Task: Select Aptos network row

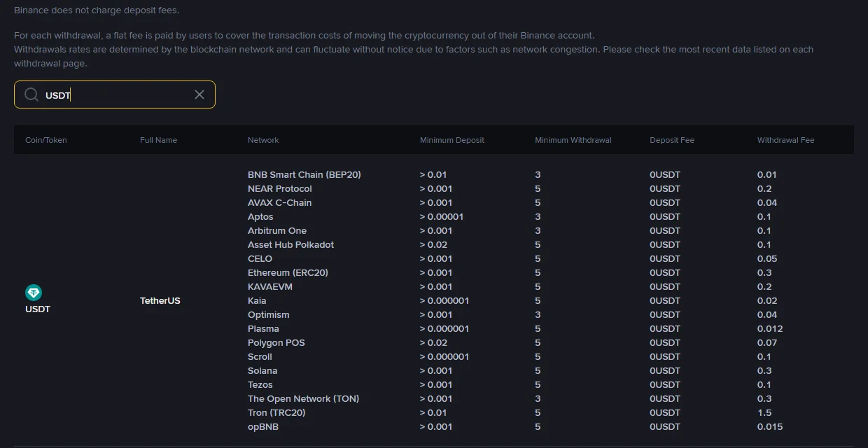Action: tap(260, 216)
